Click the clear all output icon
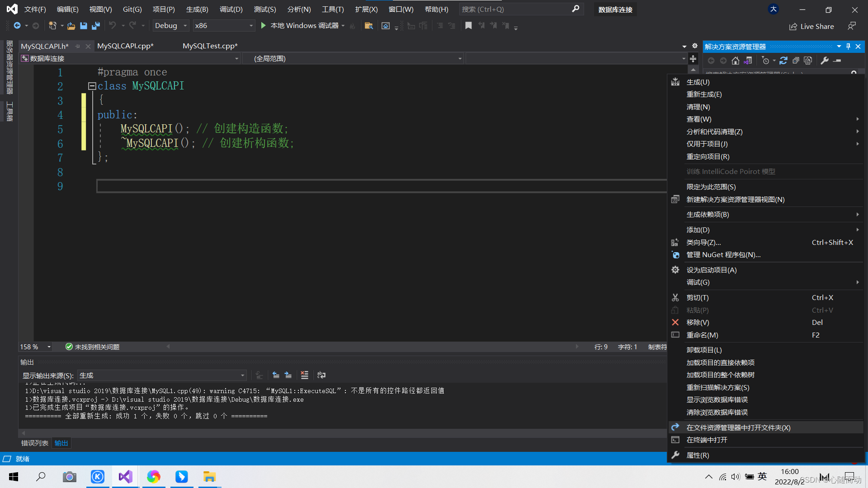The image size is (868, 488). pos(304,375)
